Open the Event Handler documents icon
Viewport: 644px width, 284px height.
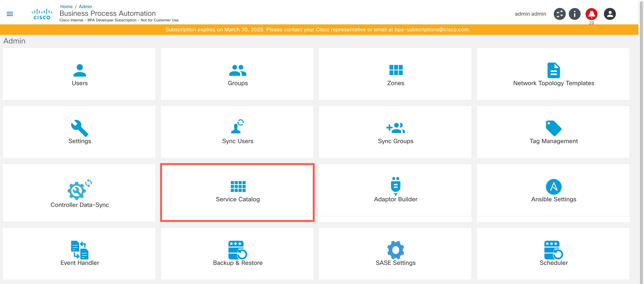coord(79,250)
